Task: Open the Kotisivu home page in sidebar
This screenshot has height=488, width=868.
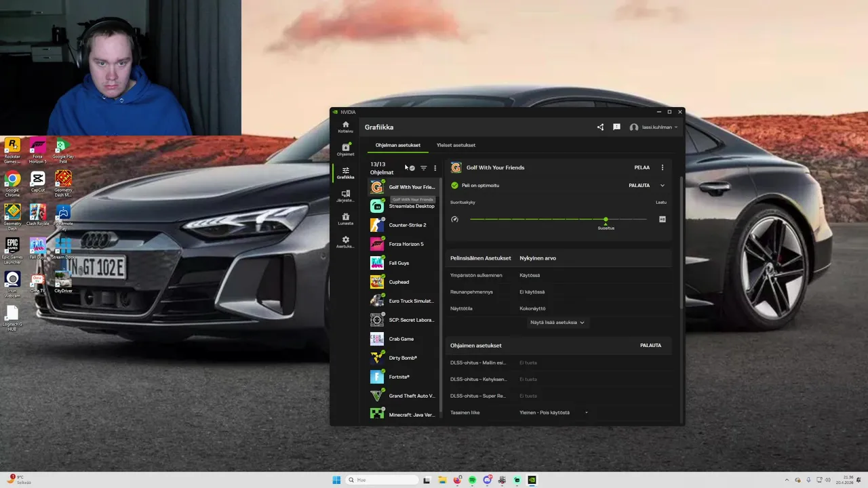Action: (x=345, y=127)
